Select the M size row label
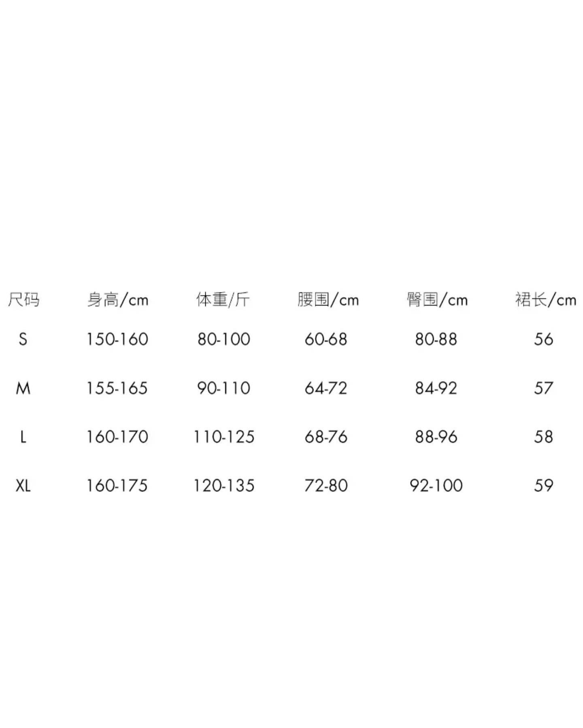The height and width of the screenshot is (728, 583). click(23, 388)
